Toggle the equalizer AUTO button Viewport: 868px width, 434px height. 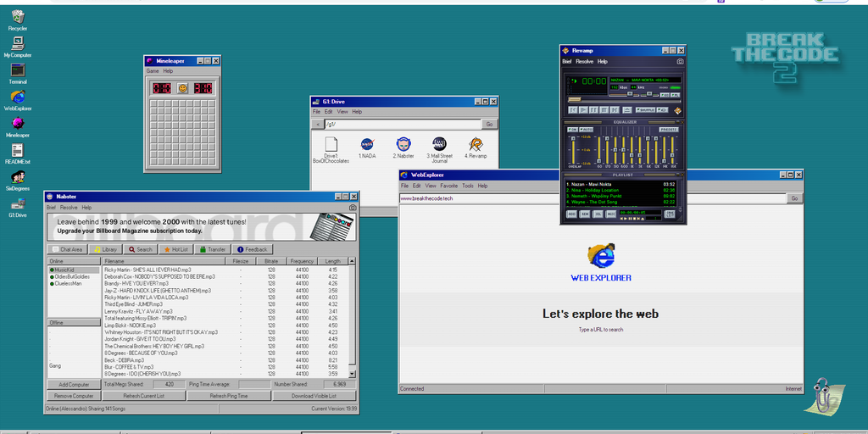click(x=585, y=130)
